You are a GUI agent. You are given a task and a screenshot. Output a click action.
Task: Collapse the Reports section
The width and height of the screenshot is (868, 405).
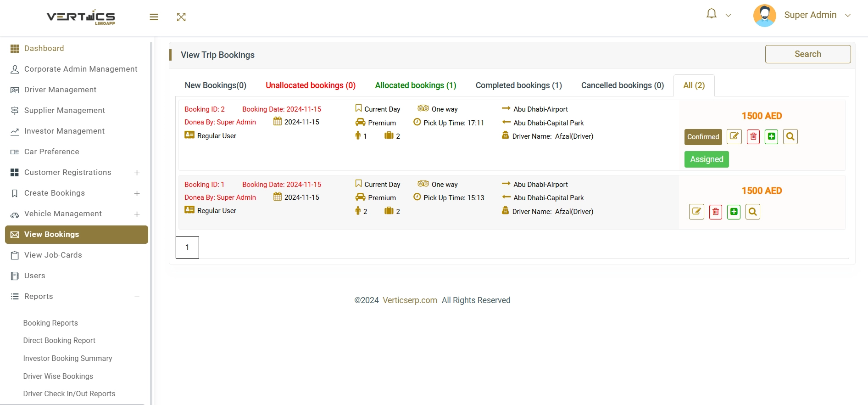[137, 297]
